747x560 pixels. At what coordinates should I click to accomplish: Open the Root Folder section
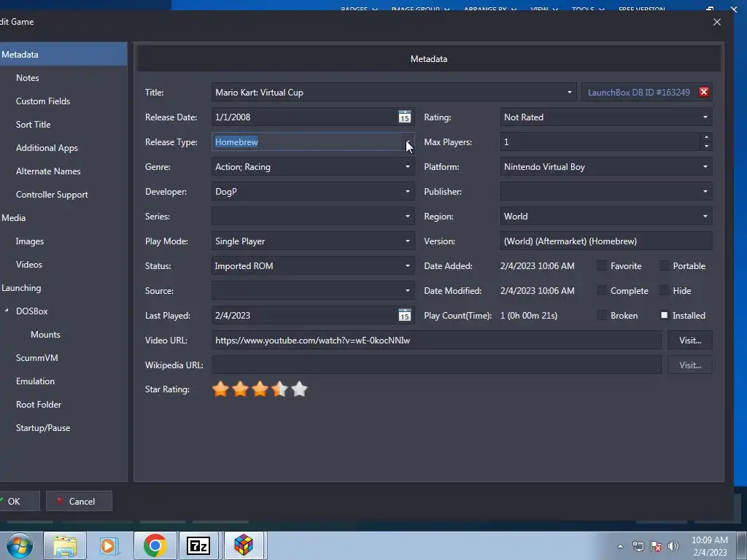39,404
